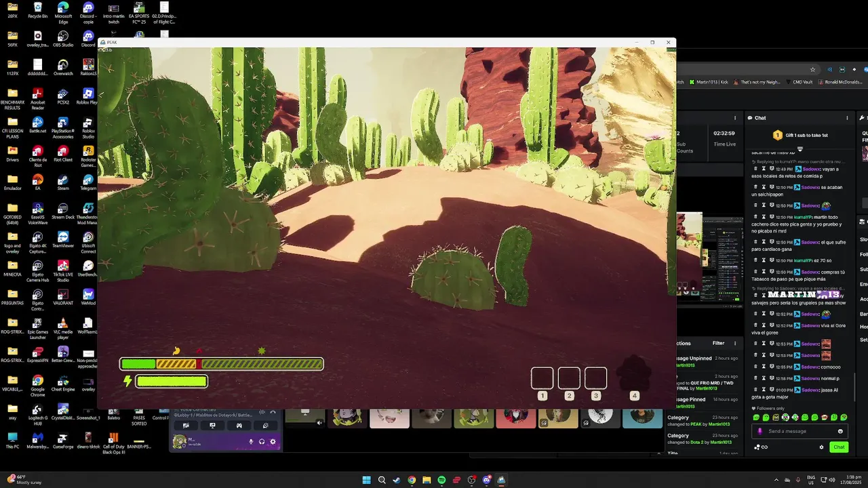Open the Recycle Bin desktop icon
The image size is (868, 488).
pos(38,11)
